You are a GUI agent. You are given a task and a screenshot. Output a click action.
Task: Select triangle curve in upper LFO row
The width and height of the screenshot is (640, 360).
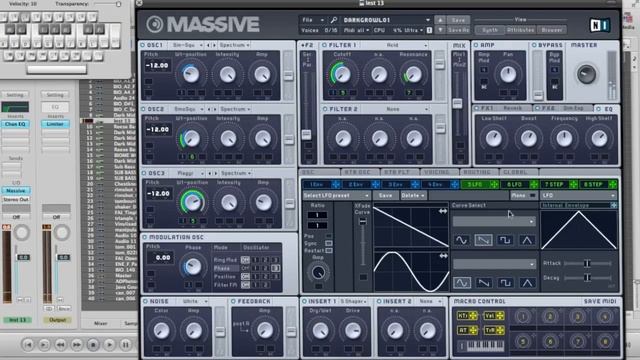(527, 240)
